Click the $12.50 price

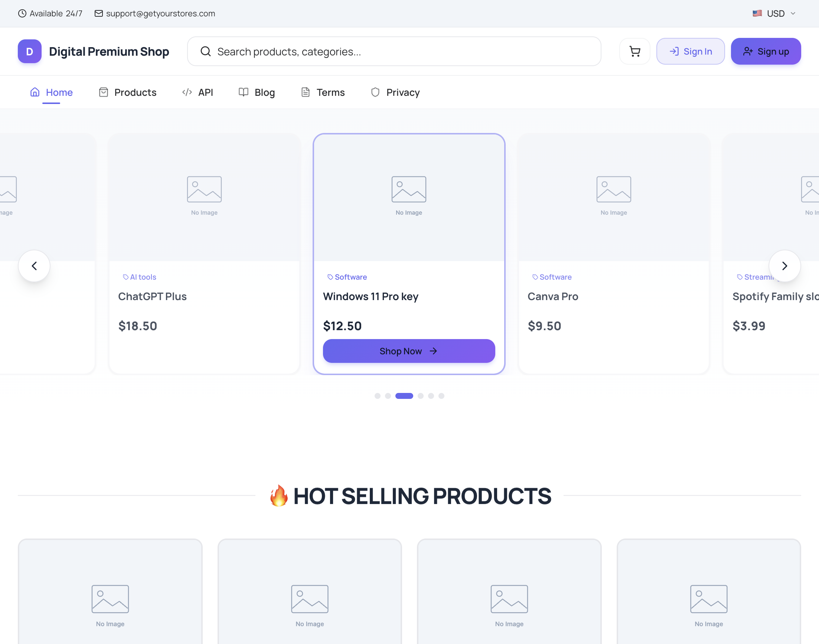(x=342, y=326)
